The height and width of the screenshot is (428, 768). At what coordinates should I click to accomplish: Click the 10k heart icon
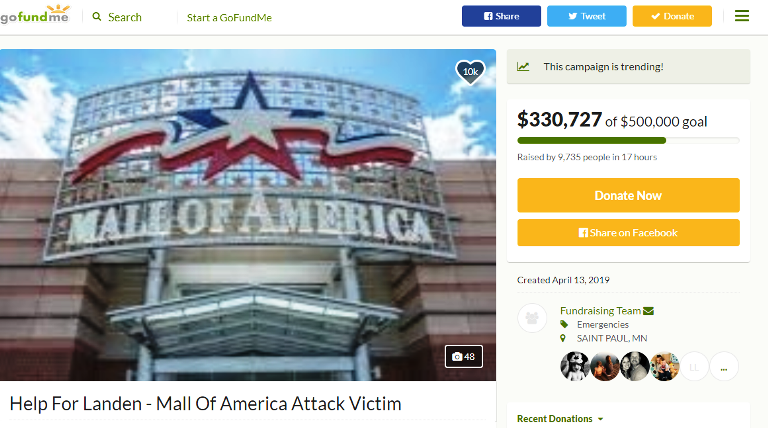point(470,72)
